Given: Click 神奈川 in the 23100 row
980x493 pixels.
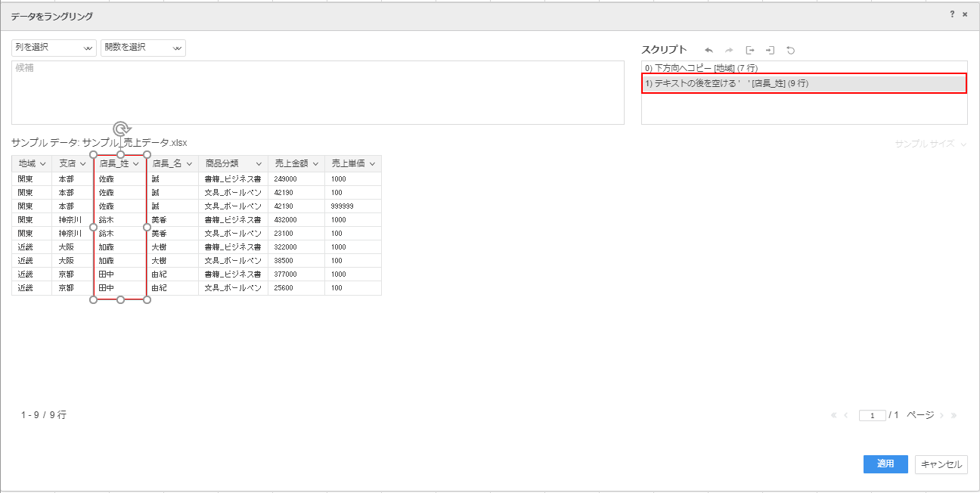Looking at the screenshot, I should [72, 234].
